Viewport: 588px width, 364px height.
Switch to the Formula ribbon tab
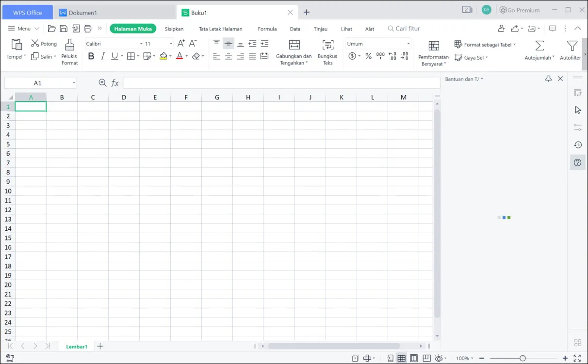[x=267, y=29]
